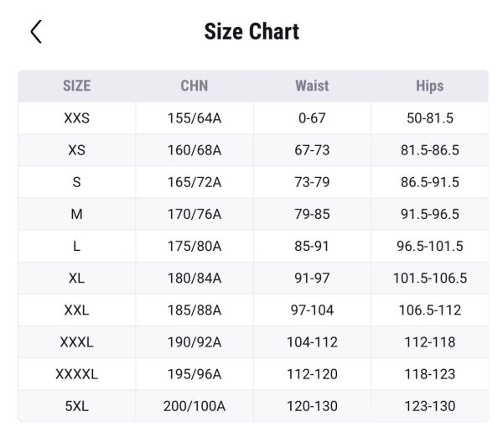Screen dimensions: 503x448
Task: Click the XL size cell
Action: click(76, 278)
